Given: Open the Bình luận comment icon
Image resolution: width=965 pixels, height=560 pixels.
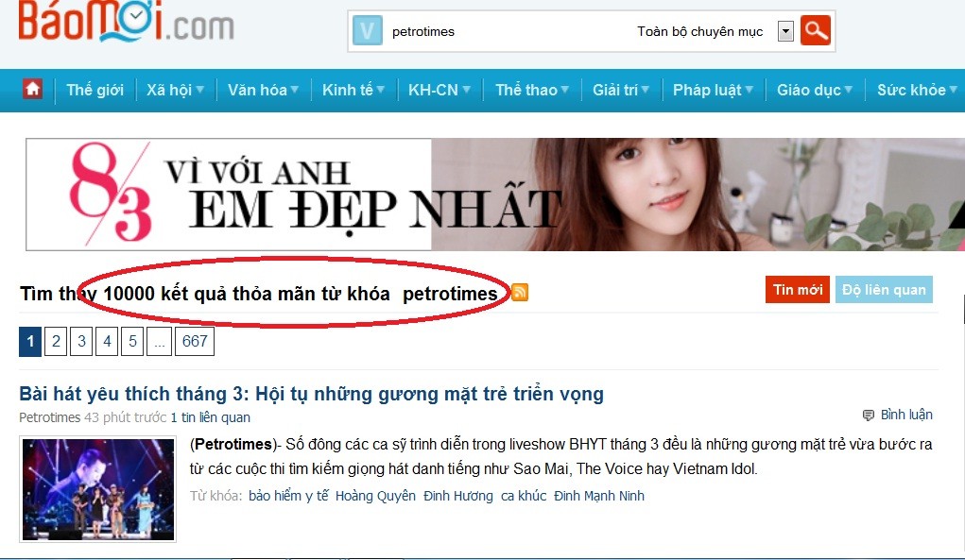Looking at the screenshot, I should click(x=868, y=415).
